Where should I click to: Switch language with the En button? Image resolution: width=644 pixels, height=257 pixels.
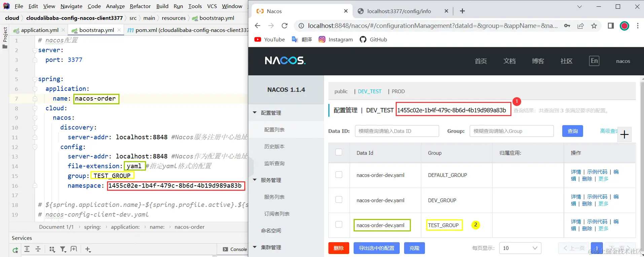[594, 61]
